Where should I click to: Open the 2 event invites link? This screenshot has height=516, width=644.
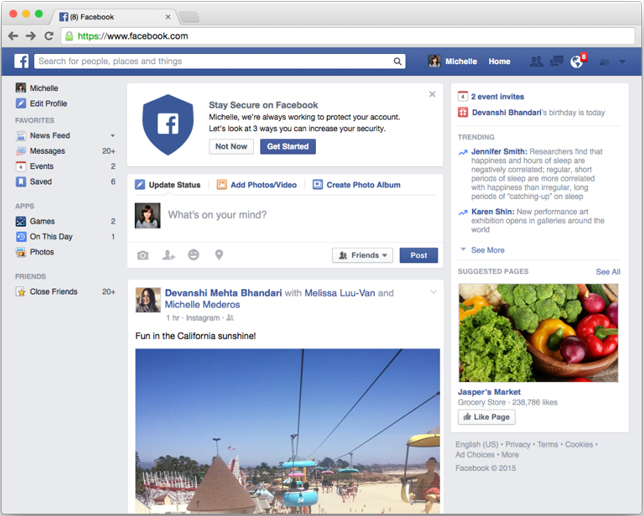tap(497, 97)
